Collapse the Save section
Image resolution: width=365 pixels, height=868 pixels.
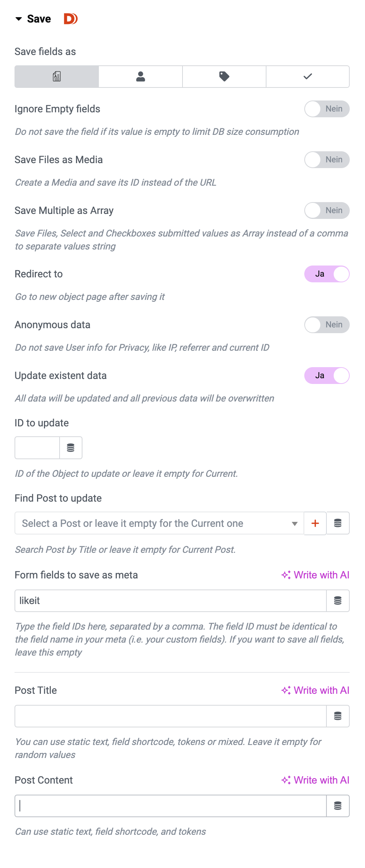pyautogui.click(x=19, y=19)
